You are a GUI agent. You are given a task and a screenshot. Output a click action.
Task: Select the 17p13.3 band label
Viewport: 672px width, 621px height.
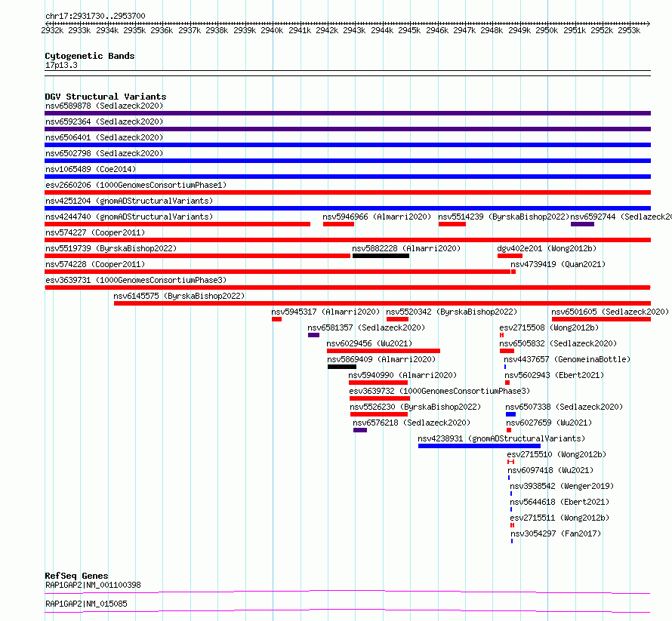(x=61, y=65)
